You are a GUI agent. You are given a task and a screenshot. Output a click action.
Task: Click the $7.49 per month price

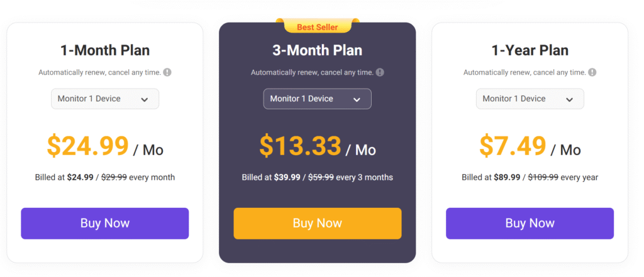pyautogui.click(x=513, y=146)
